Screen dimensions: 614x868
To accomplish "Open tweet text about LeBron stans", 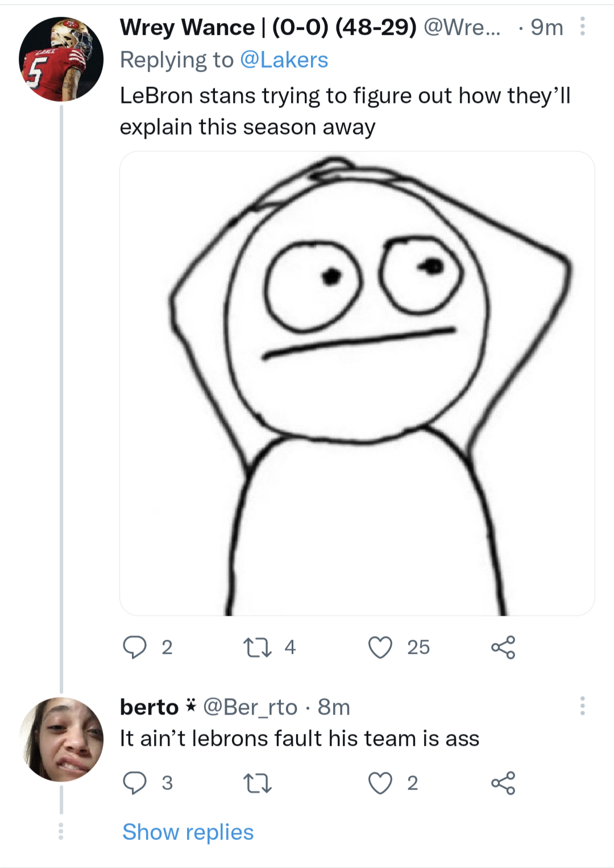I will tap(345, 111).
